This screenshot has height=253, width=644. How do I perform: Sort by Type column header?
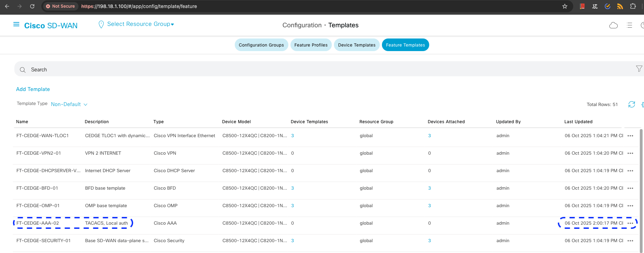pos(158,122)
